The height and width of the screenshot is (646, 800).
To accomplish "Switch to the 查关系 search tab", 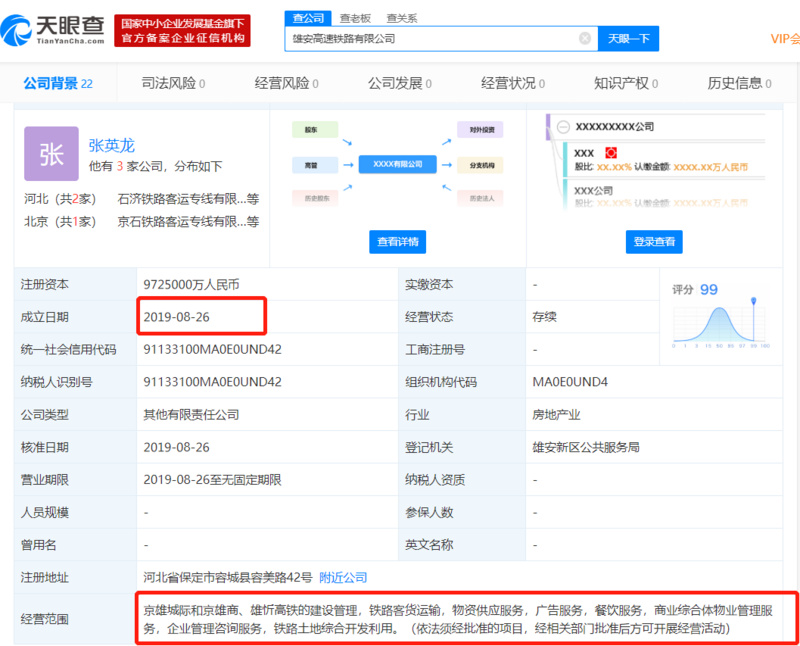I will click(400, 17).
